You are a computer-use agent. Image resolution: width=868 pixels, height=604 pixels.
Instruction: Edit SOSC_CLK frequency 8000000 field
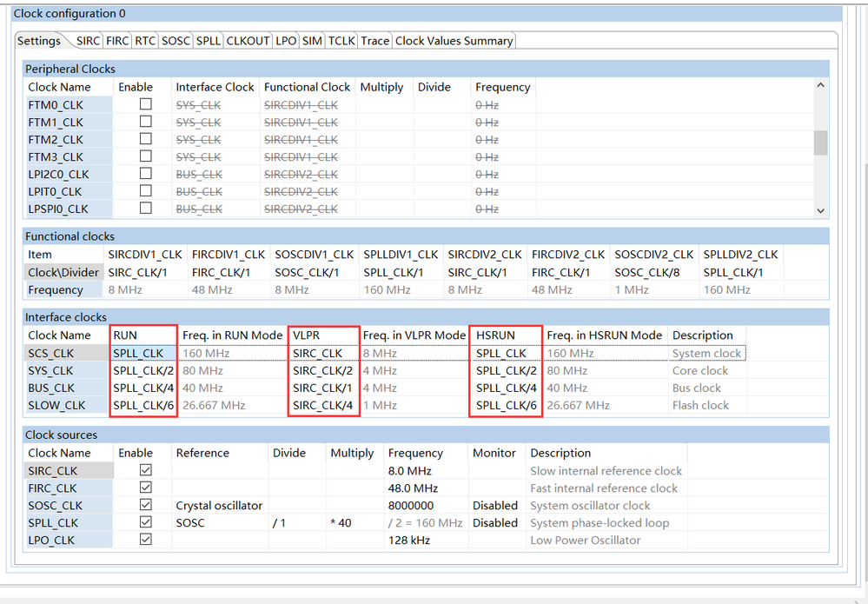426,506
